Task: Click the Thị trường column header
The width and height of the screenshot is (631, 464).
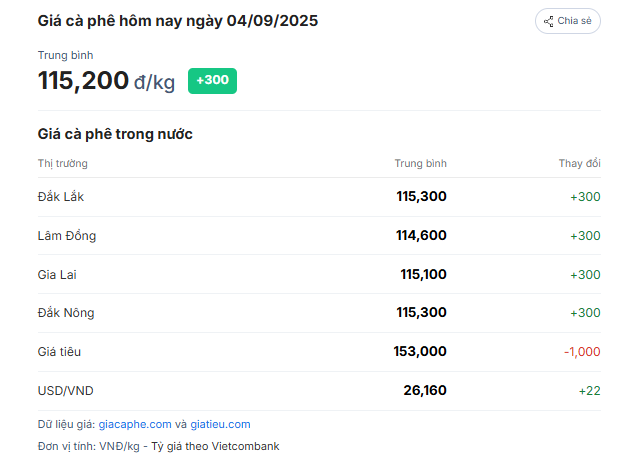Action: pyautogui.click(x=63, y=163)
